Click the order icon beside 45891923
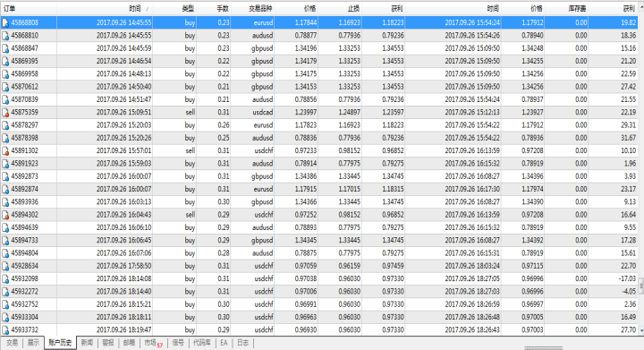Image resolution: width=644 pixels, height=350 pixels. [x=5, y=164]
